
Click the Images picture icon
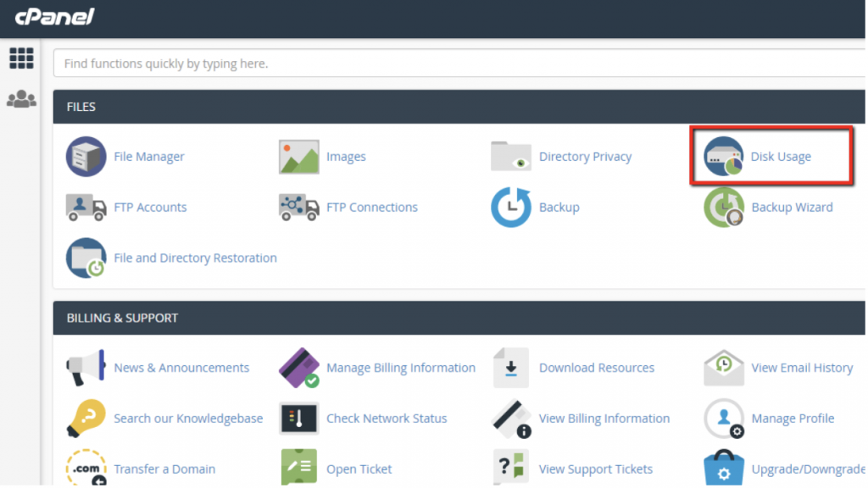click(x=299, y=157)
